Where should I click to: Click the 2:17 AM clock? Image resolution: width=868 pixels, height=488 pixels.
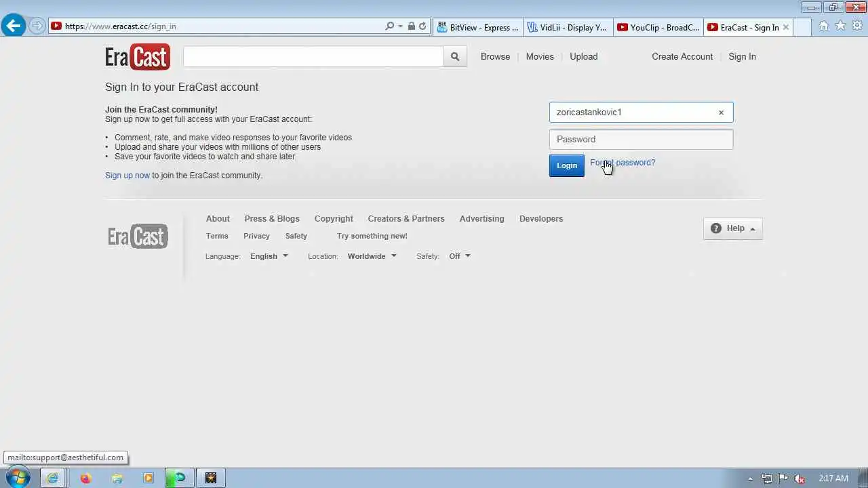[x=833, y=479]
